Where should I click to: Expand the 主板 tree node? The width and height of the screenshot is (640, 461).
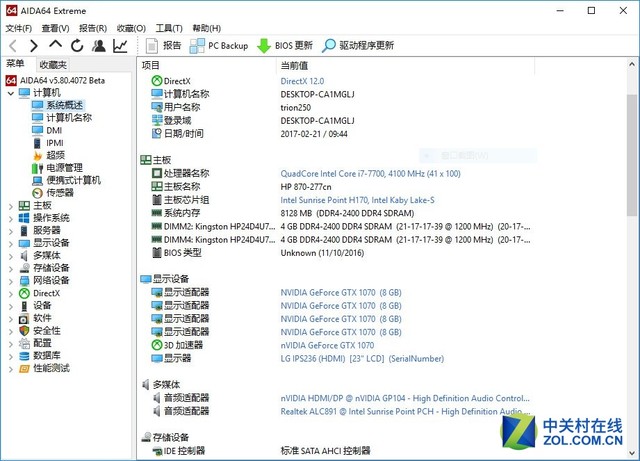(x=11, y=206)
